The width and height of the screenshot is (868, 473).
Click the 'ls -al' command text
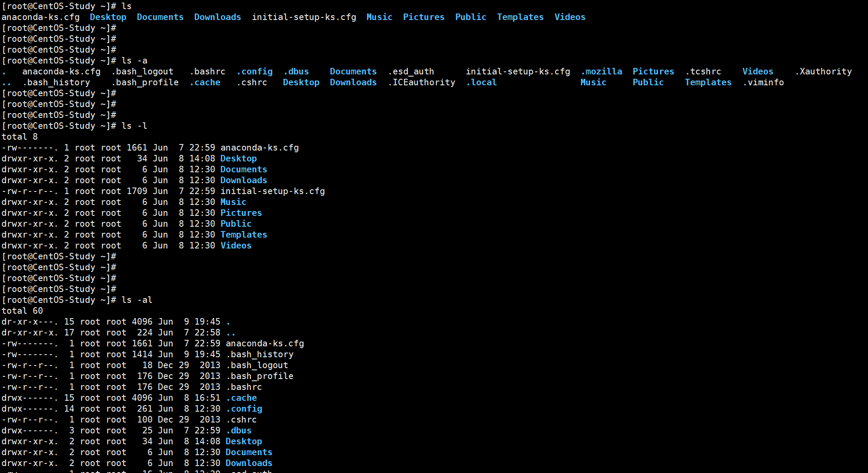137,300
